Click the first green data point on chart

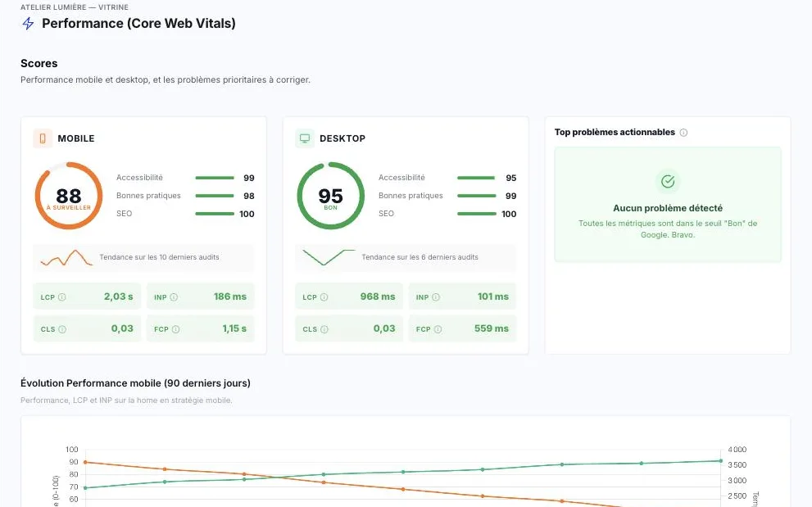point(85,488)
